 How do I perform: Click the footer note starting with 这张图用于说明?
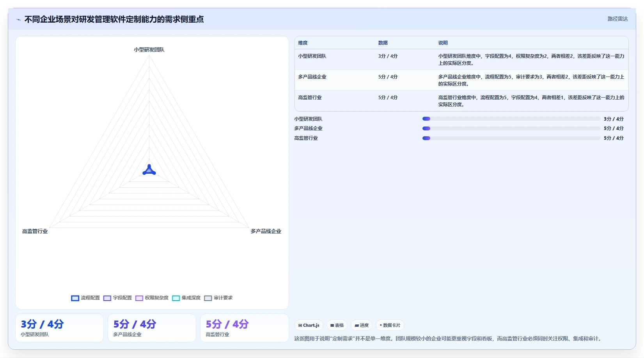(x=449, y=338)
